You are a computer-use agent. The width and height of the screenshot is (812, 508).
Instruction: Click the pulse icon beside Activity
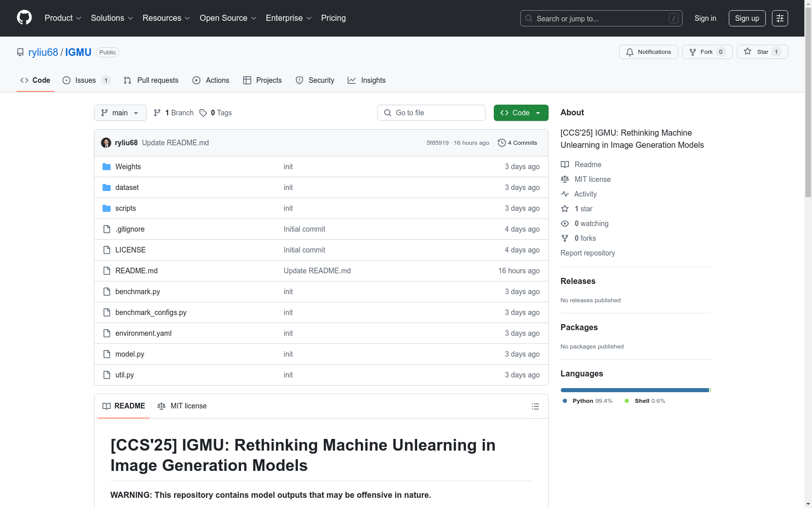coord(565,194)
